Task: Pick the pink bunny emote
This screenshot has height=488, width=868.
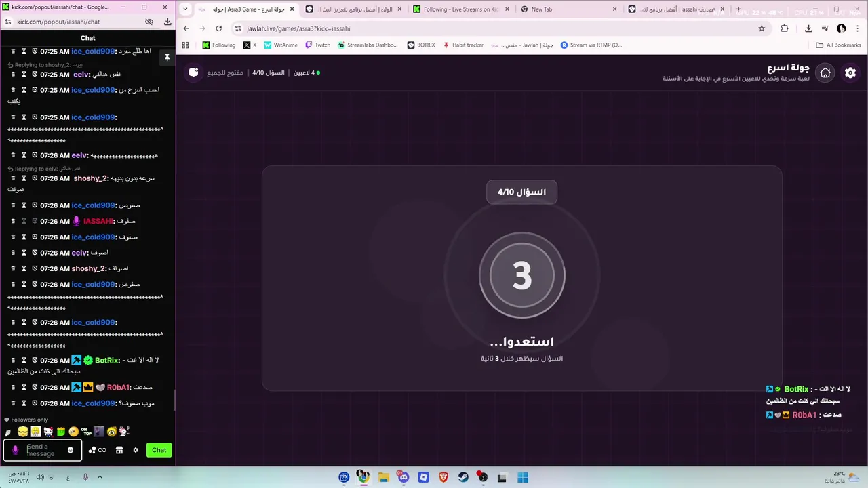Action: [124, 431]
